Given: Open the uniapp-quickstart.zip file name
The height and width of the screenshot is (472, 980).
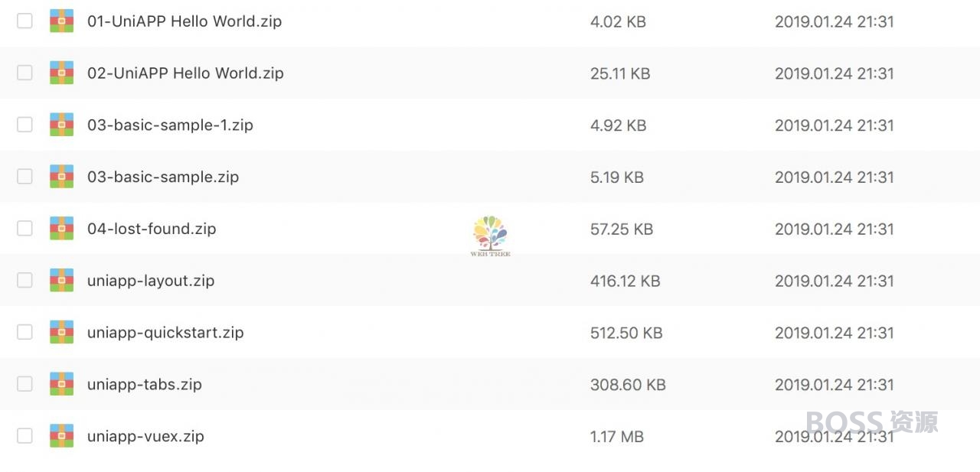Looking at the screenshot, I should click(x=165, y=333).
